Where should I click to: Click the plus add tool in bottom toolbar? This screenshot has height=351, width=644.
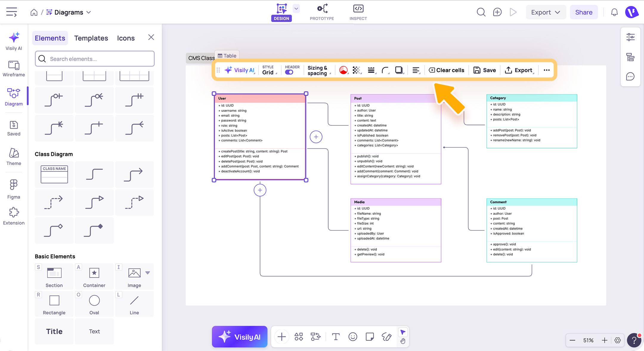point(281,337)
